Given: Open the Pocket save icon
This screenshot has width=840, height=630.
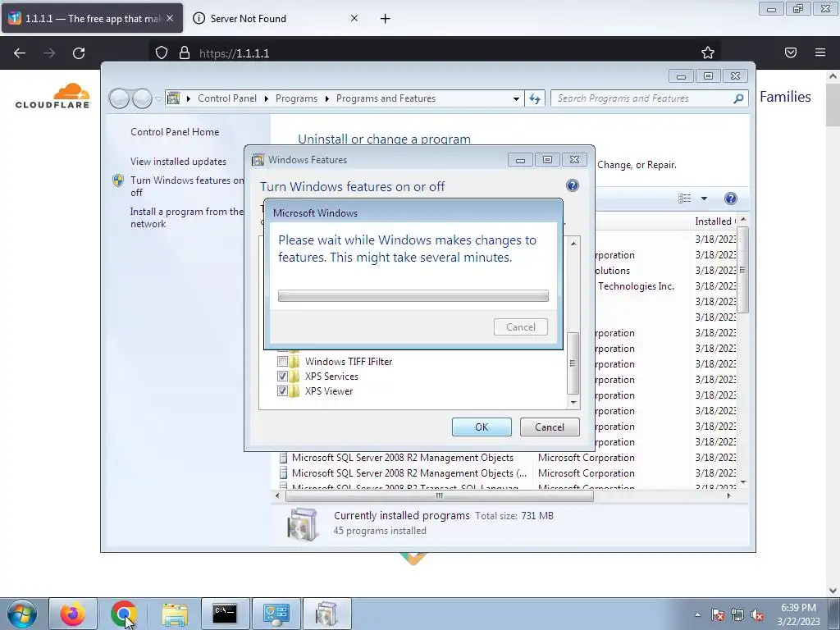Looking at the screenshot, I should pos(791,52).
